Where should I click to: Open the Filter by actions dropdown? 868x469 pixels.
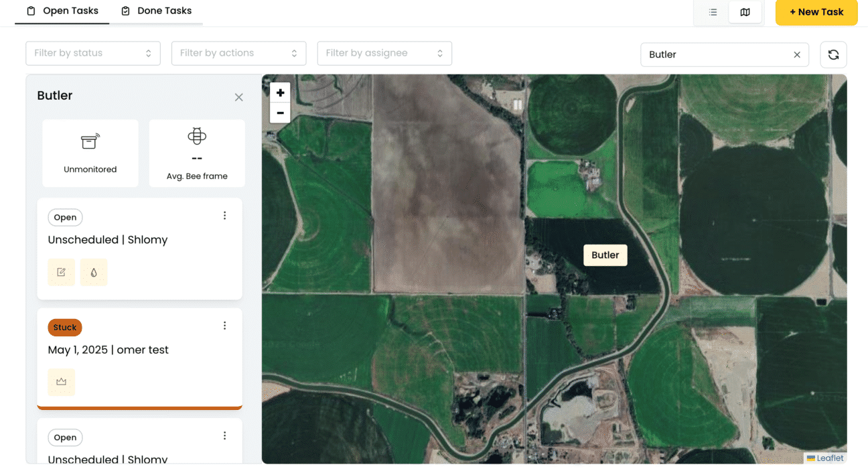238,54
